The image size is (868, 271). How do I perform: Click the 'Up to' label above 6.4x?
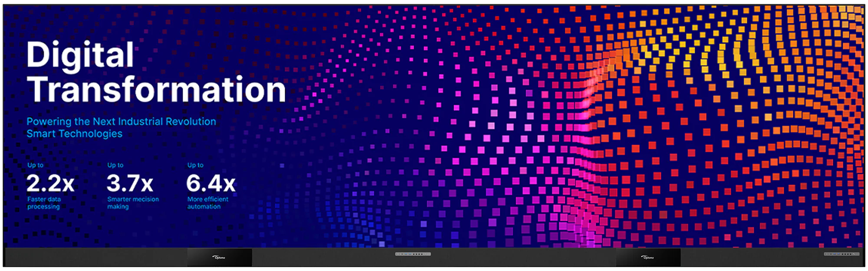click(x=195, y=165)
